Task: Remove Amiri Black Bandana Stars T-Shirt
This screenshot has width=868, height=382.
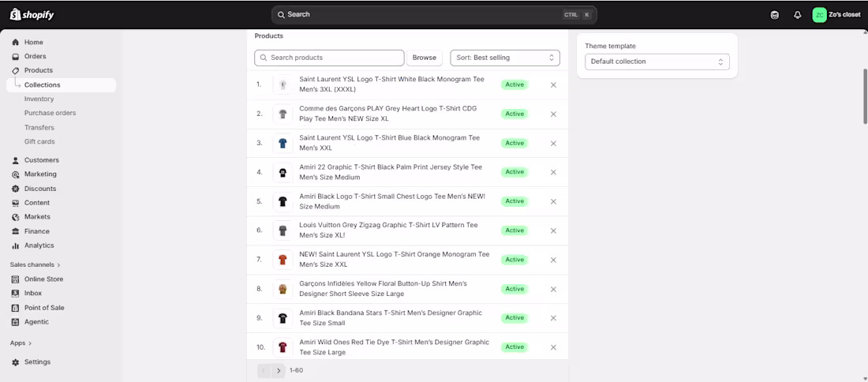Action: 553,318
